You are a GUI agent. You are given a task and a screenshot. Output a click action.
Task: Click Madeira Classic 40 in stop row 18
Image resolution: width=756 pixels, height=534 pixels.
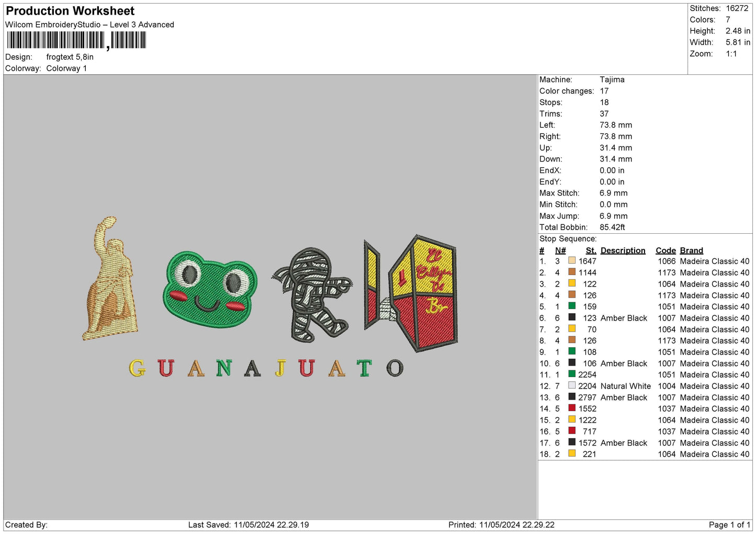[714, 454]
